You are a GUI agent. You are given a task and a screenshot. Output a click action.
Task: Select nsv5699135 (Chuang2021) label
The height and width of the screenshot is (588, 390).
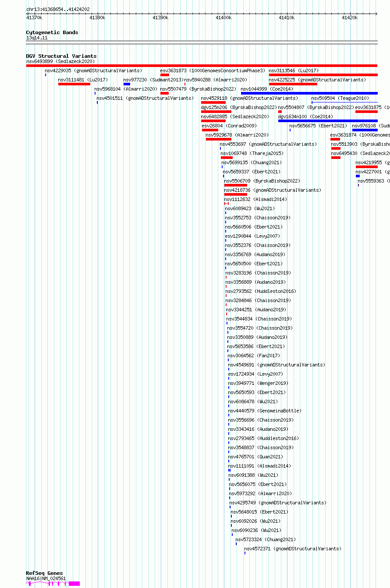click(252, 162)
